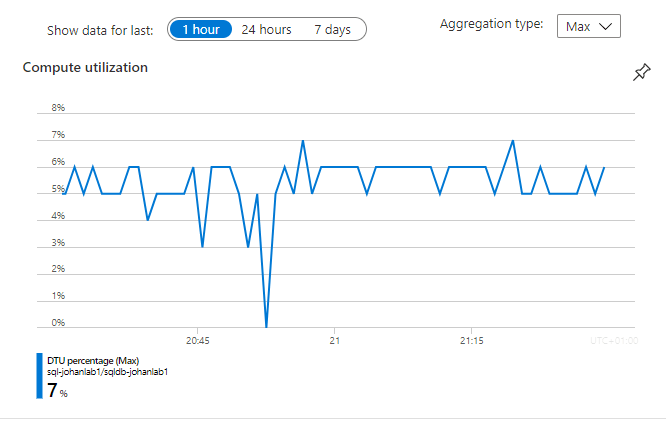Click the "Aggregation type:" label
The image size is (666, 421).
[492, 23]
